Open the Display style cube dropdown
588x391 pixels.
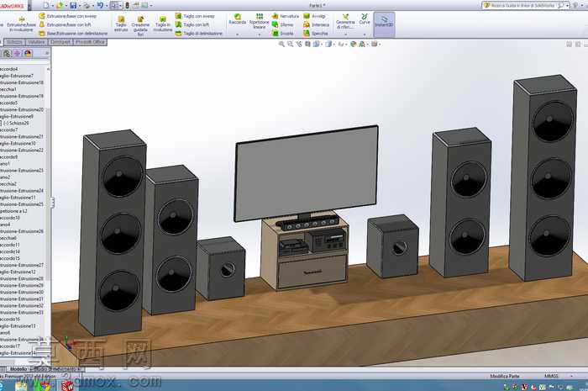point(329,45)
